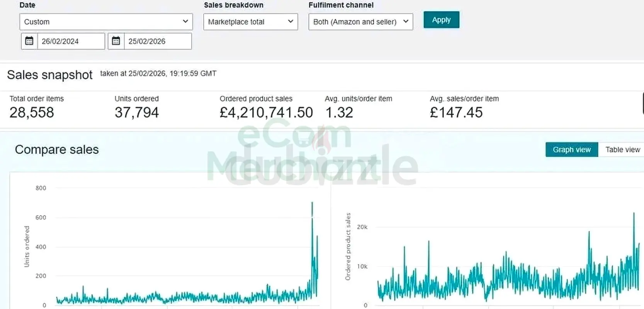Click the Compare sales heading
Viewport: 644px width, 309px height.
57,150
